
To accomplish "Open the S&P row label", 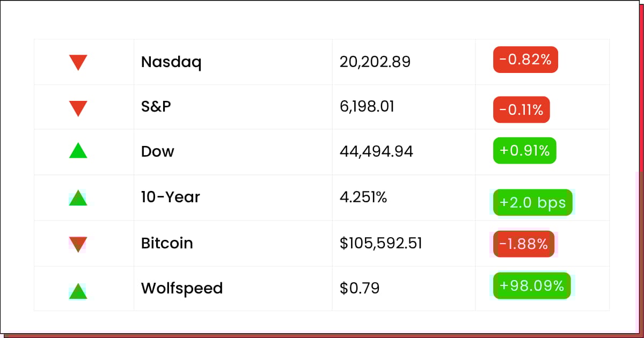I will [x=156, y=107].
